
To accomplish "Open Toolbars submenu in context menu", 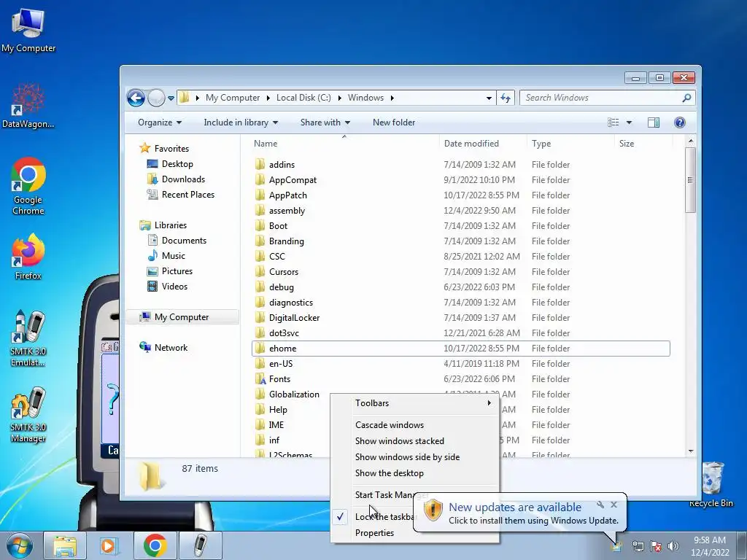I will [x=414, y=403].
